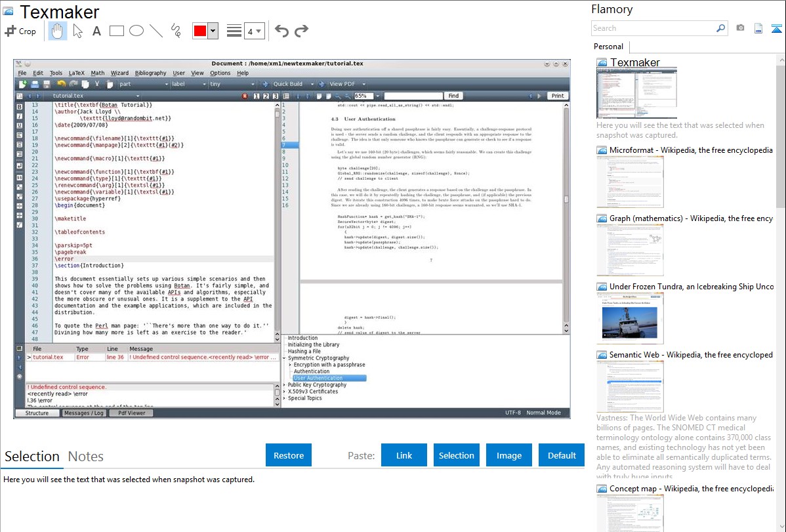Viewport: 786px width, 532px height.
Task: Open the View PDF dropdown
Action: click(364, 84)
